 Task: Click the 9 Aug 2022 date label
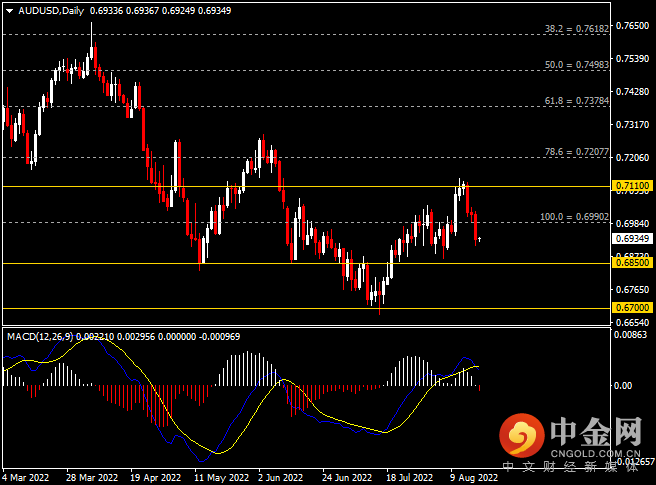pyautogui.click(x=474, y=477)
